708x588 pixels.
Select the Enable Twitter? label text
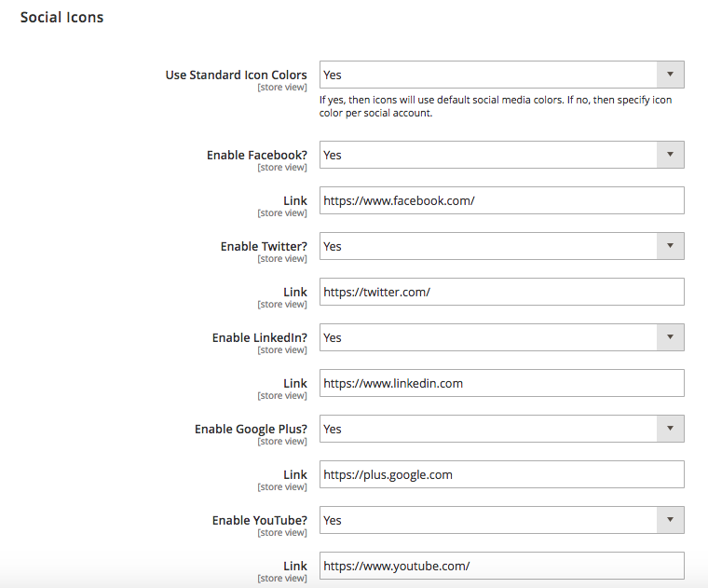point(264,247)
